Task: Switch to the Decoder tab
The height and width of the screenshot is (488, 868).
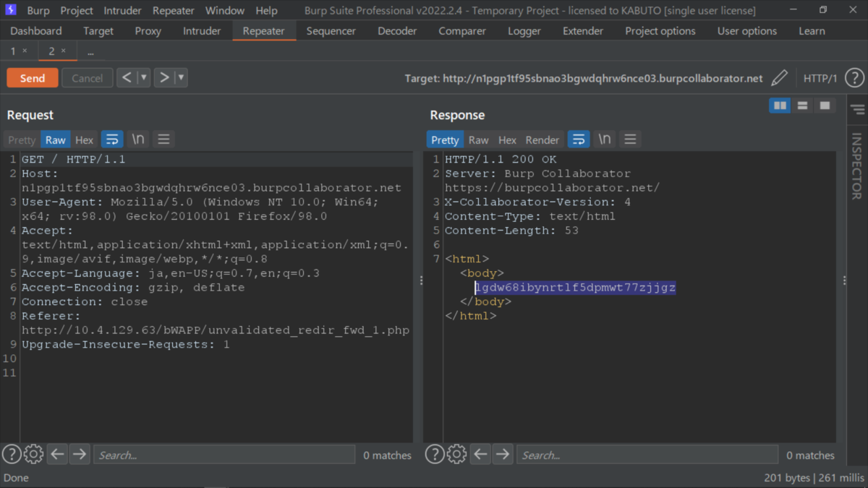Action: click(x=397, y=31)
